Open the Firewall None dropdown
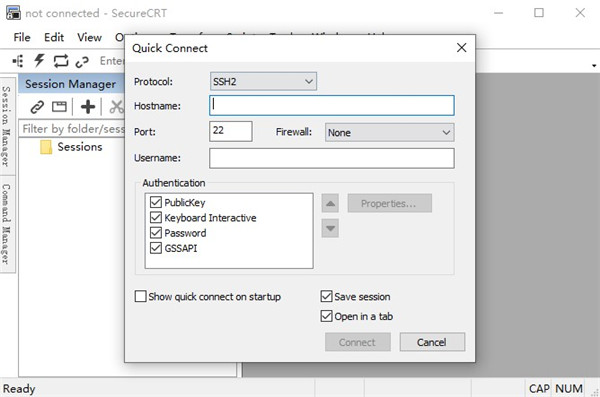The height and width of the screenshot is (397, 600). [x=390, y=132]
